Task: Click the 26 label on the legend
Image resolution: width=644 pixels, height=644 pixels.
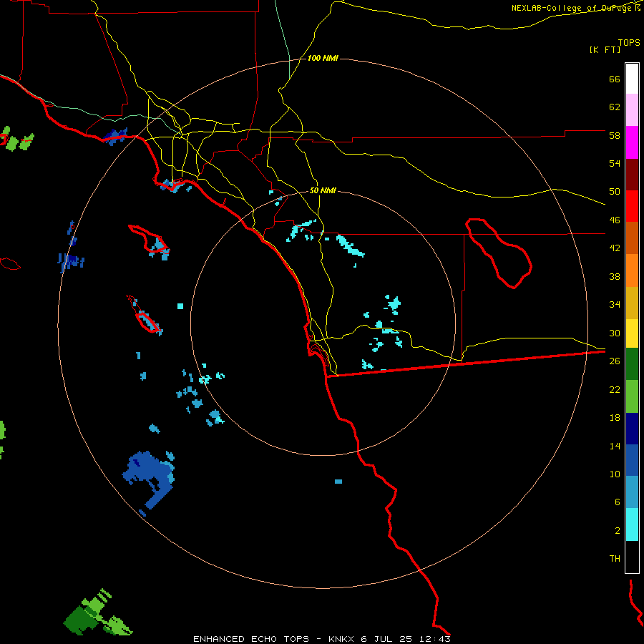Action: (x=615, y=361)
